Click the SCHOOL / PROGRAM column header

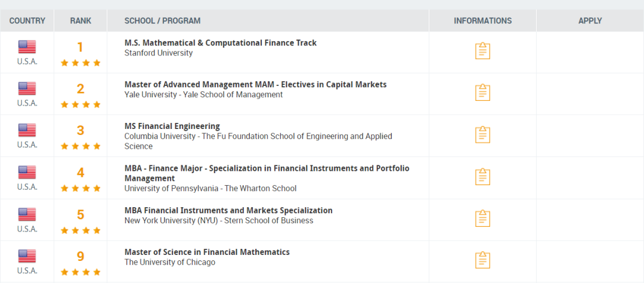pyautogui.click(x=163, y=20)
